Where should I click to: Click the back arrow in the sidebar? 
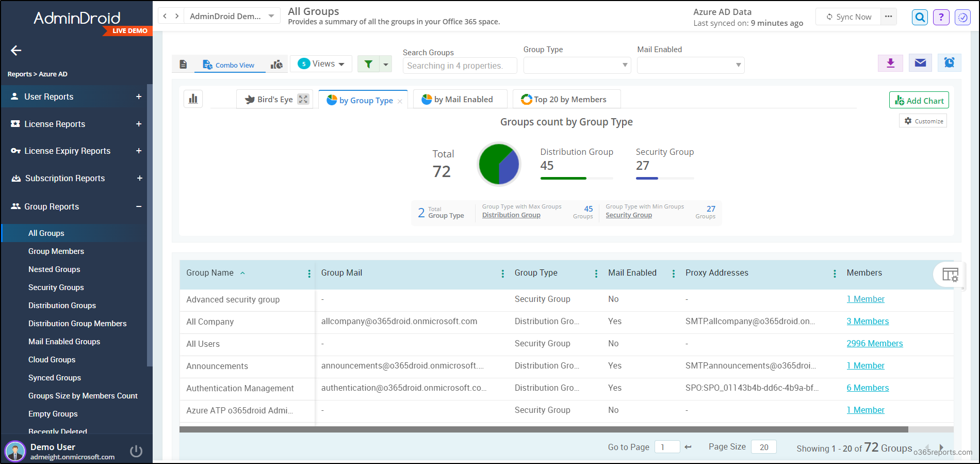16,50
